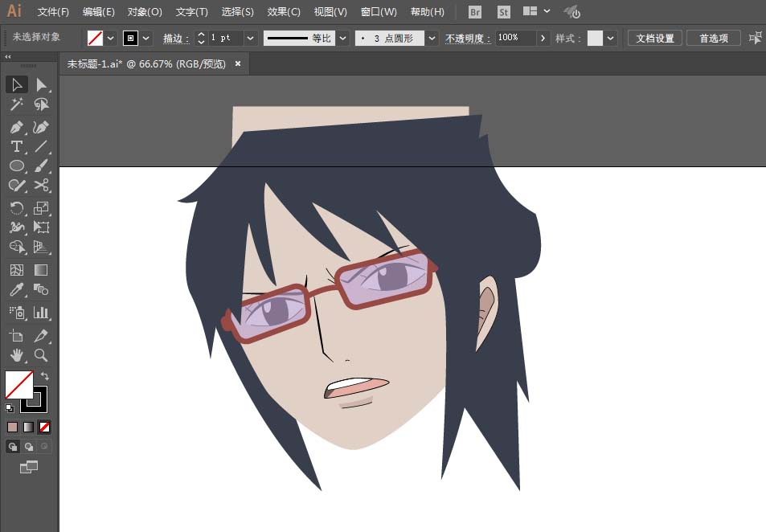Select the Hand tool
The height and width of the screenshot is (532, 766).
17,355
